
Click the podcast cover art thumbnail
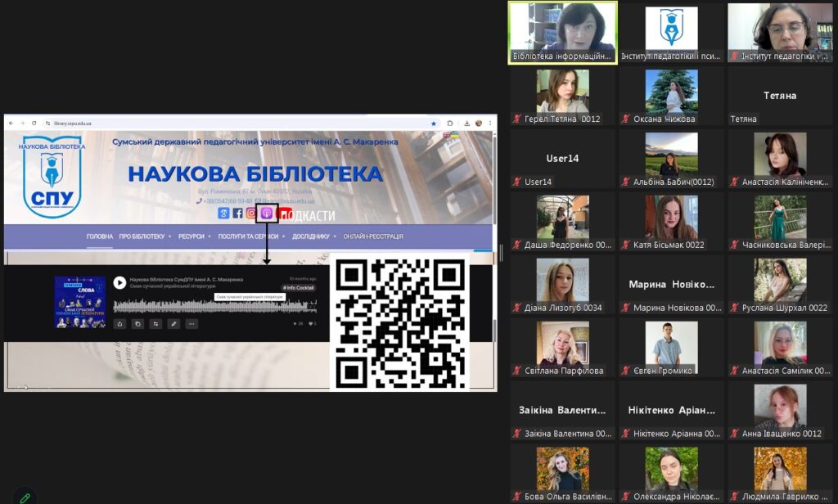coord(80,302)
